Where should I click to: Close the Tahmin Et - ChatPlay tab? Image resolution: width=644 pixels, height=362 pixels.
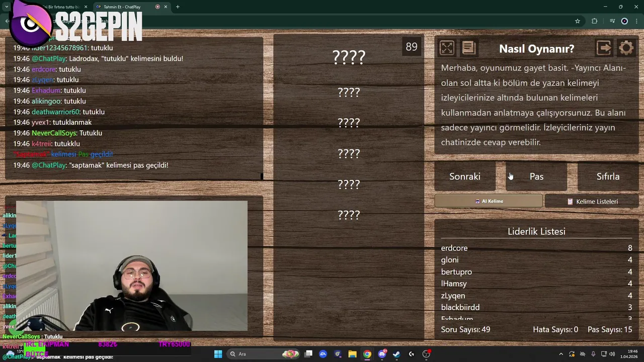click(166, 7)
